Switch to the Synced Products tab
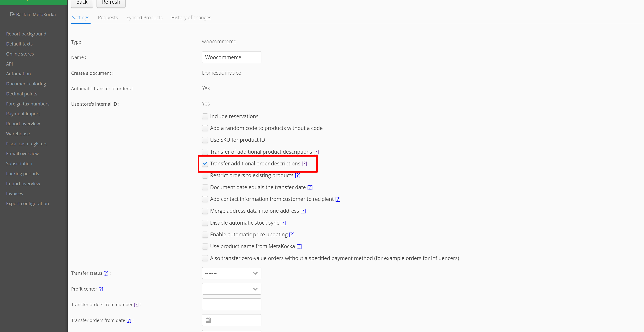The image size is (644, 332). [144, 18]
